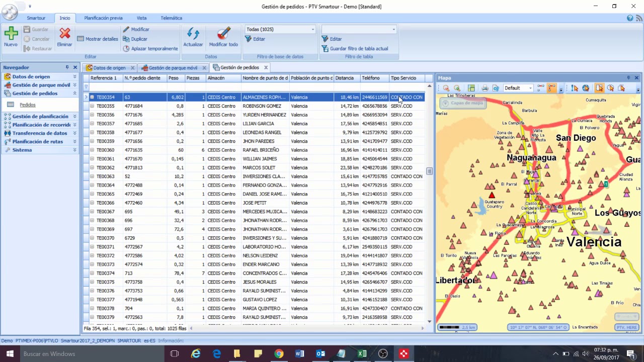Open Excel from the taskbar
644x362 pixels.
tap(362, 353)
